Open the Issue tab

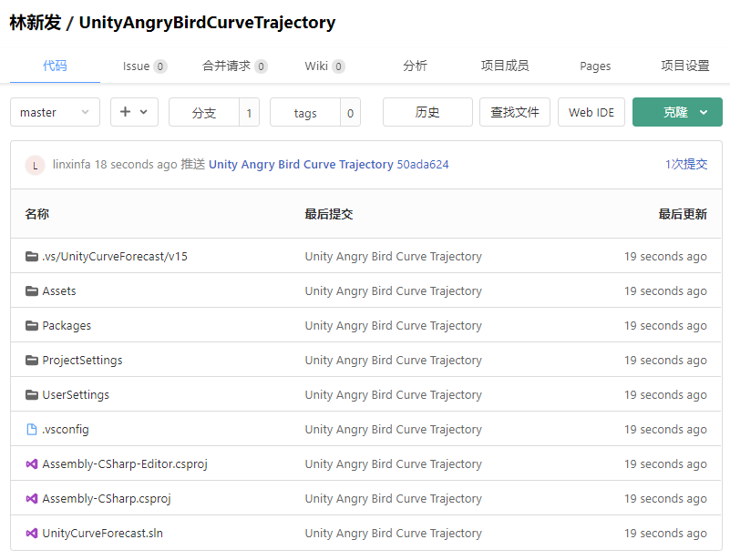coord(144,66)
